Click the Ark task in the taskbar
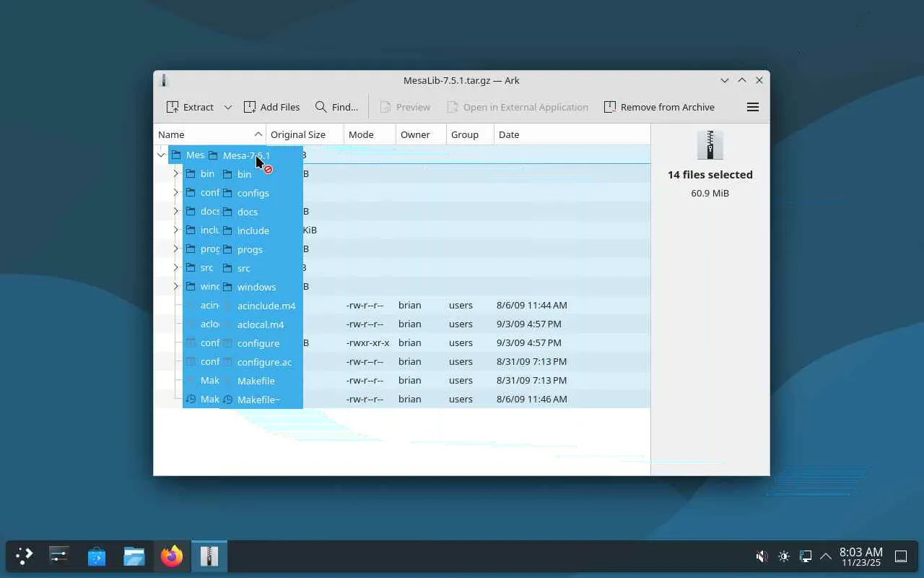Screen dimensions: 924x578 [209, 556]
